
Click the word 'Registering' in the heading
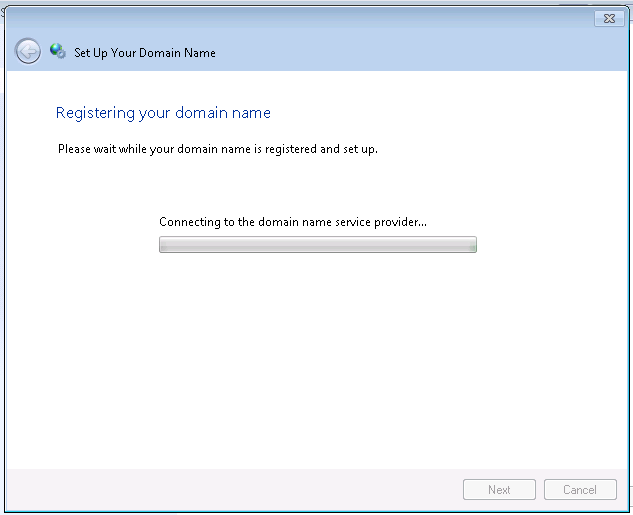coord(95,113)
